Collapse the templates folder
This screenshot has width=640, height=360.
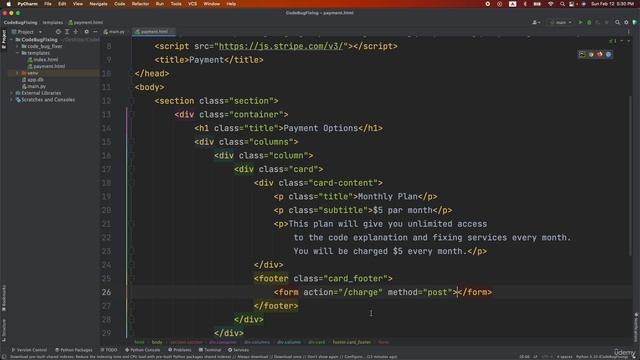(18, 53)
